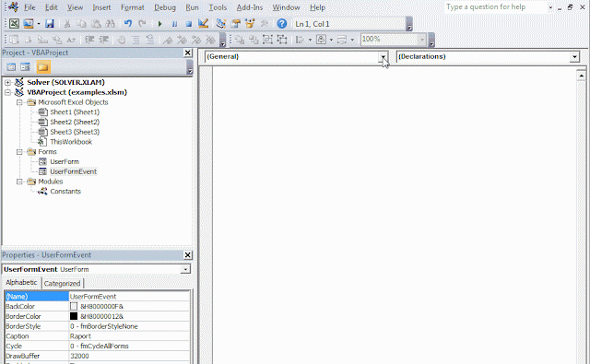Open the Add-Ins menu
590x364 pixels.
click(250, 7)
